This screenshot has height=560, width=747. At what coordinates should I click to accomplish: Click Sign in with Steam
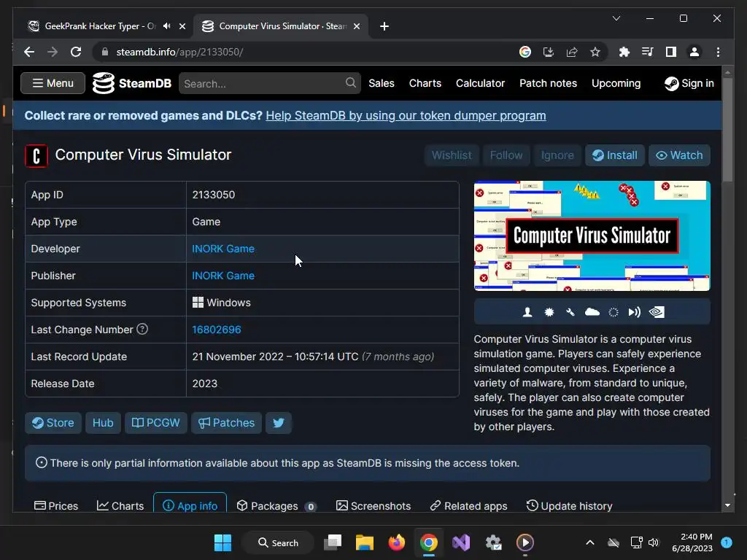click(689, 83)
